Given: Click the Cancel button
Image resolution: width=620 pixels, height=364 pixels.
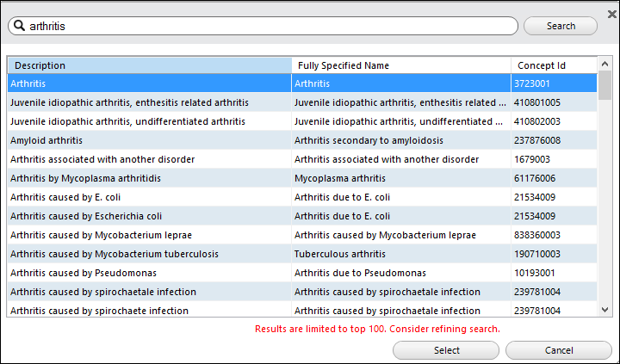Looking at the screenshot, I should click(558, 350).
